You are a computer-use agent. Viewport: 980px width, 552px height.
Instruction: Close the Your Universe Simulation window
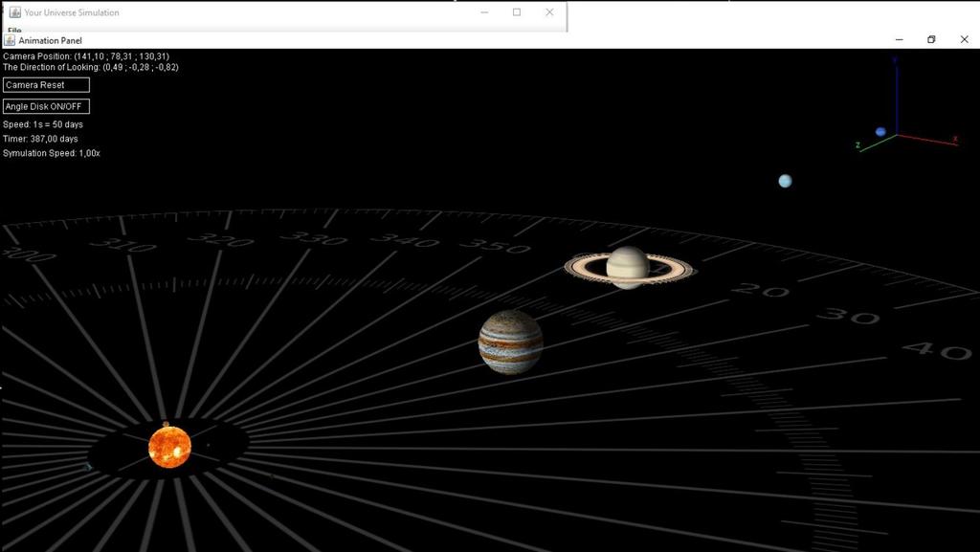pyautogui.click(x=549, y=11)
